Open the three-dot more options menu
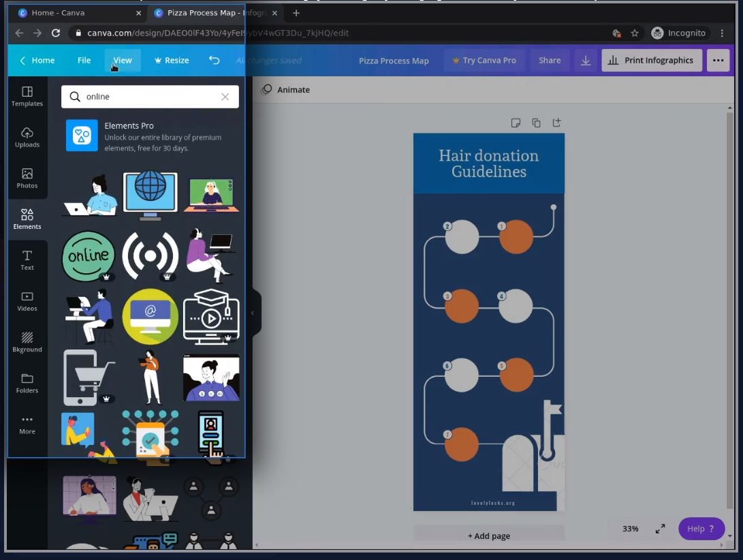 click(x=718, y=60)
